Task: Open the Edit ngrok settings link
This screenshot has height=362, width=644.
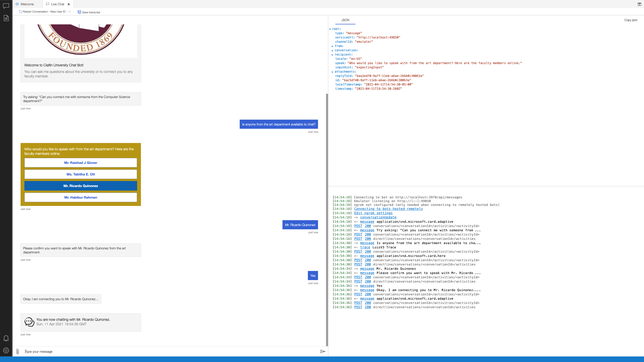Action: [x=373, y=213]
